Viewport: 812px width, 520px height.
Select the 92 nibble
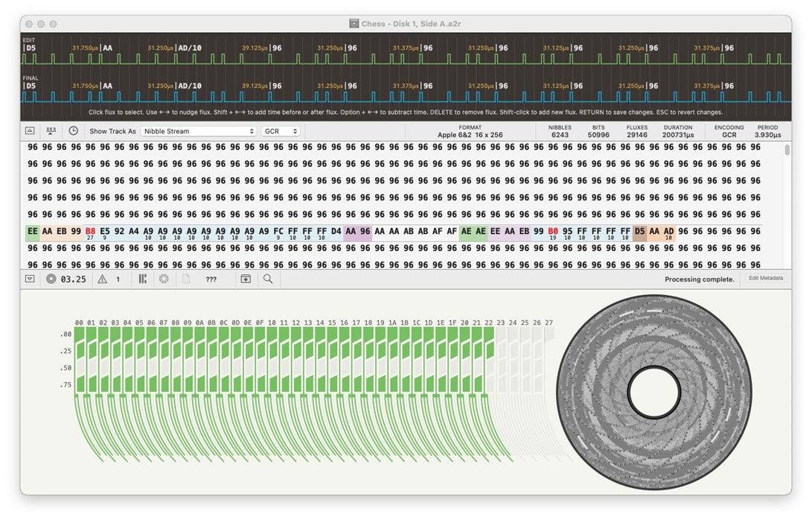[119, 231]
